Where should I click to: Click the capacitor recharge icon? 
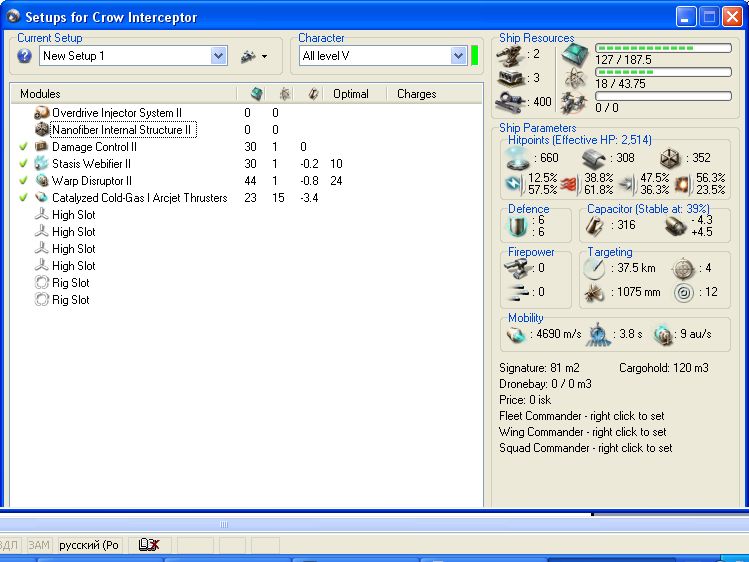[676, 226]
